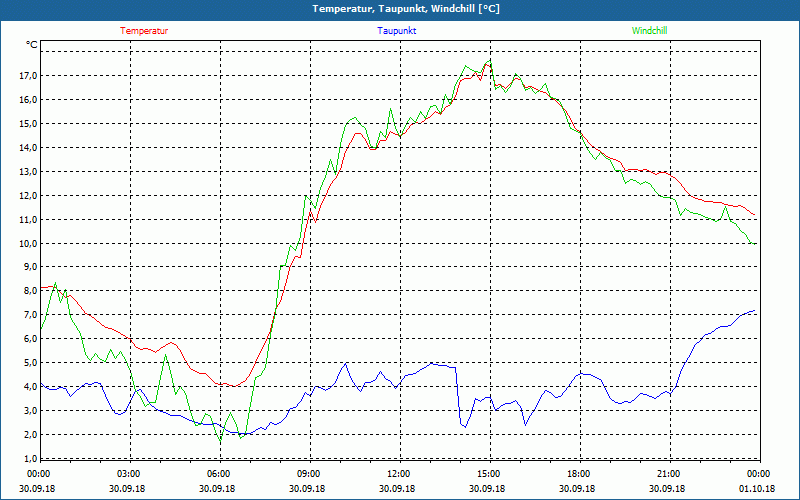Click the 4,0 y-axis value
Screen dimensions: 800x500
pos(31,386)
